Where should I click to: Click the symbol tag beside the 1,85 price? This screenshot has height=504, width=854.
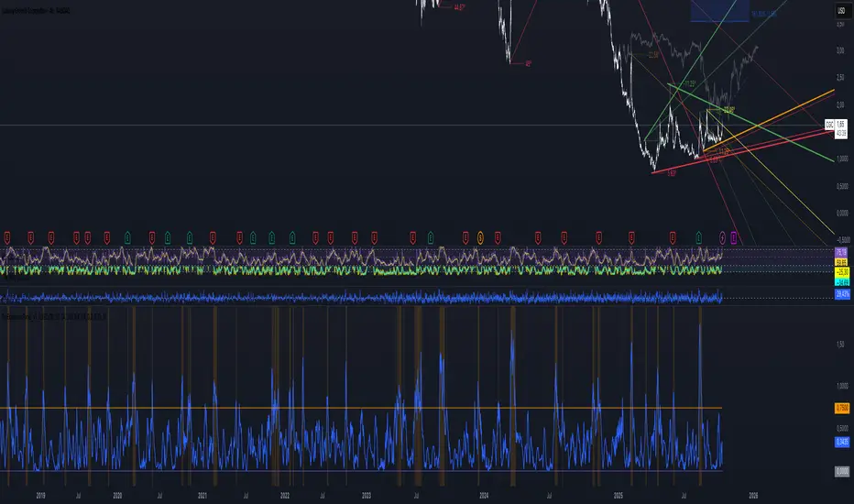pyautogui.click(x=829, y=125)
